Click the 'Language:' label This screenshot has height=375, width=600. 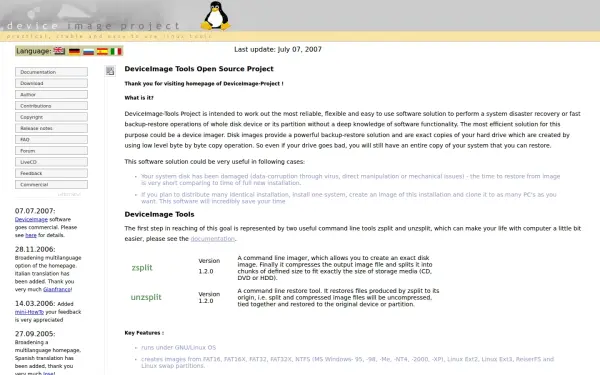(x=34, y=51)
